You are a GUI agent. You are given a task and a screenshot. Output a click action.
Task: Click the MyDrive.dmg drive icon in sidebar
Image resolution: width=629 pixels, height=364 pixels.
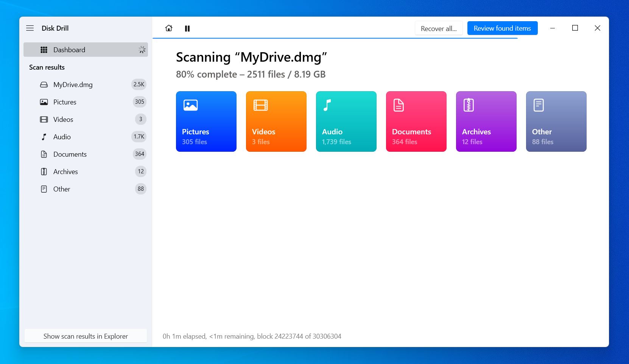point(44,85)
